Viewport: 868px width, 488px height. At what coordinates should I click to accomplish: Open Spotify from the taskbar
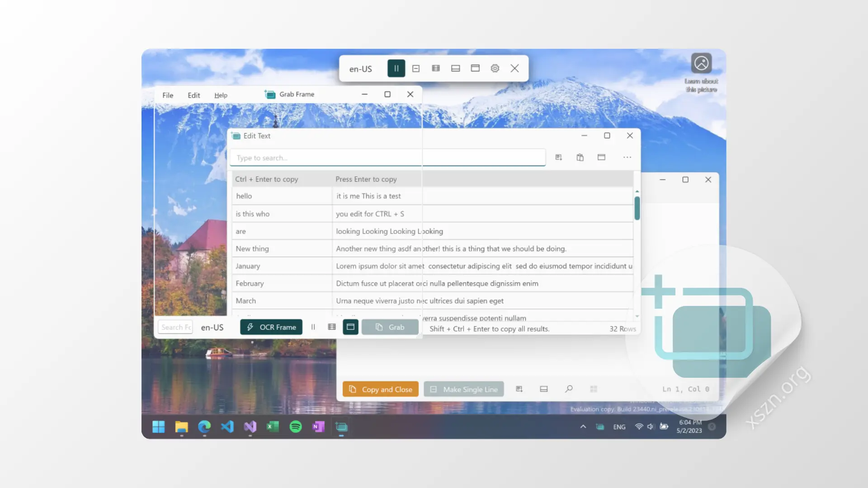coord(296,427)
